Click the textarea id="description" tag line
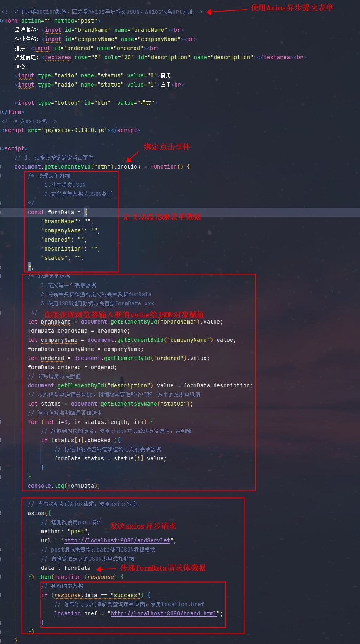 point(160,57)
